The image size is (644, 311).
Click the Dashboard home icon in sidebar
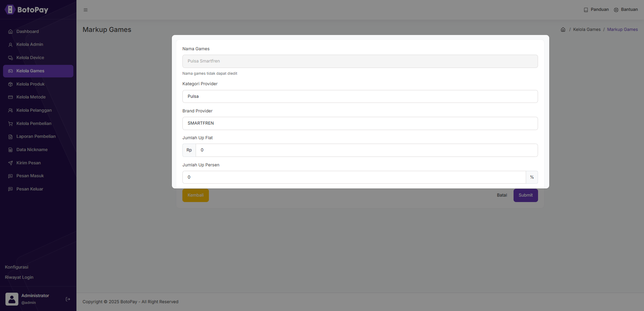tap(11, 32)
